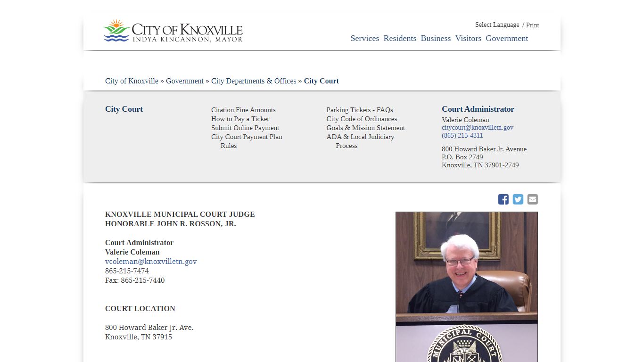Click 'Knoxville, TN 37915' address text
Viewport: 644px width, 362px height.
[139, 337]
